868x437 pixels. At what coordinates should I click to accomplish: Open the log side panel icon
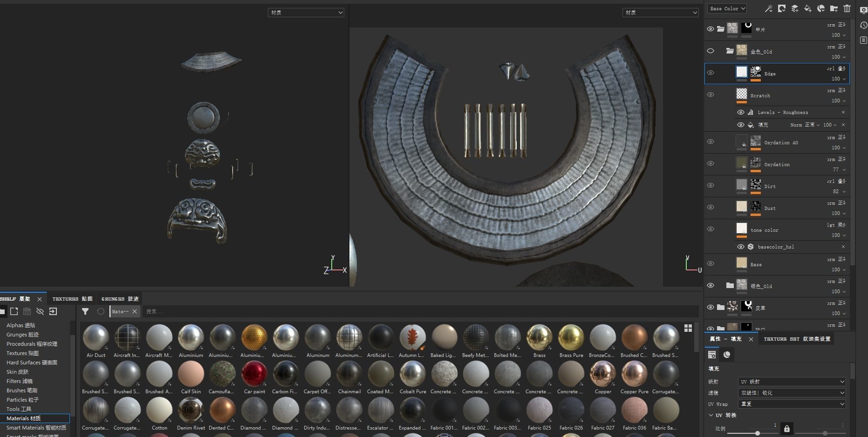click(863, 40)
